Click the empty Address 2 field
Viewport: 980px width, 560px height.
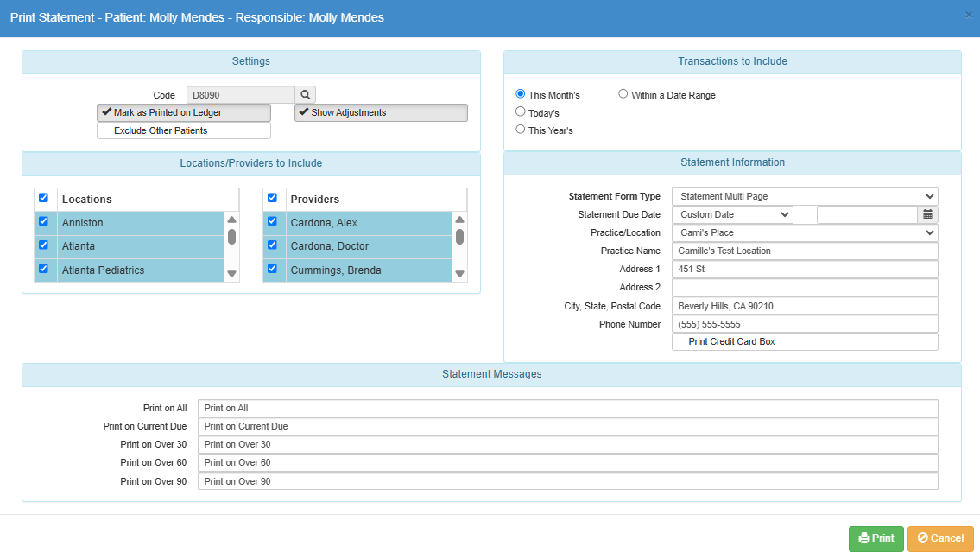[x=805, y=287]
